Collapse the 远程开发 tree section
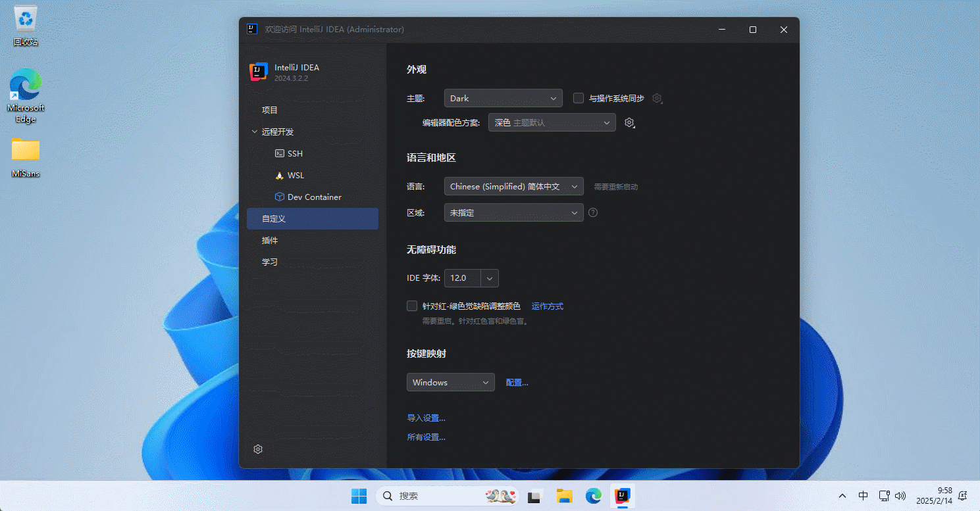 pos(255,132)
